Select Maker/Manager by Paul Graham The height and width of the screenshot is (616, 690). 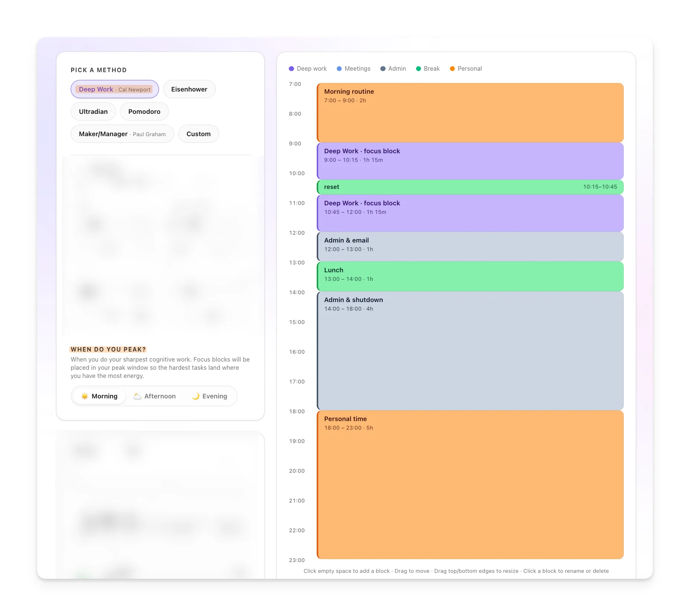tap(122, 134)
